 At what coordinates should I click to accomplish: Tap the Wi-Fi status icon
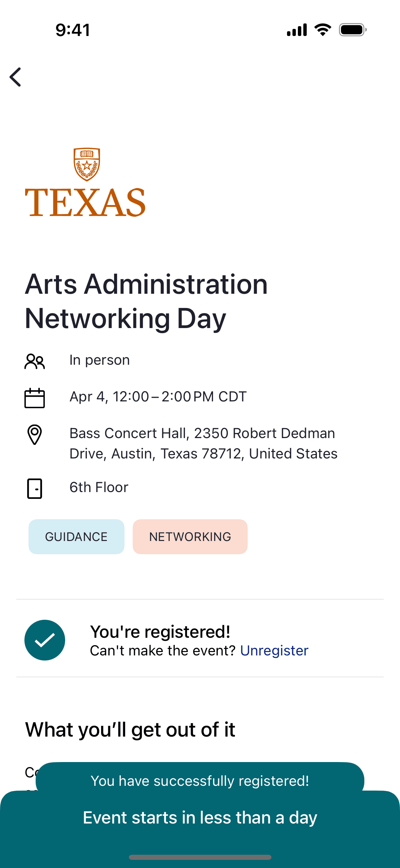click(x=323, y=30)
